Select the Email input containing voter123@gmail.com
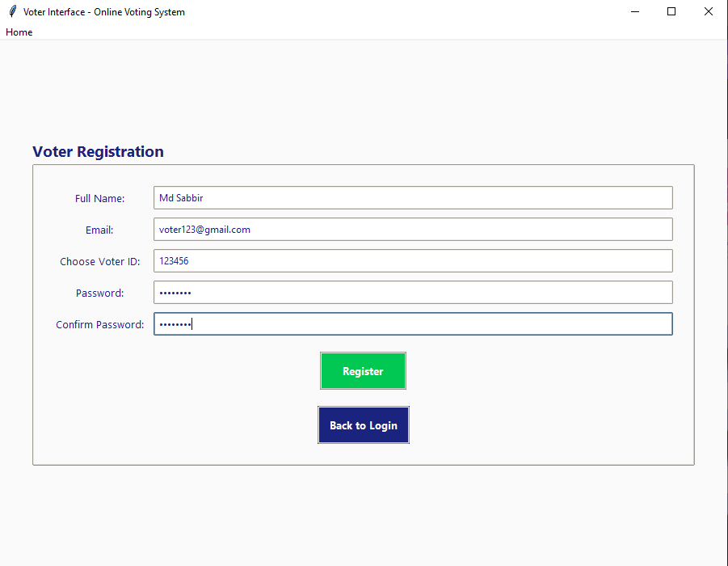Screen dimensions: 728x566 [x=413, y=229]
